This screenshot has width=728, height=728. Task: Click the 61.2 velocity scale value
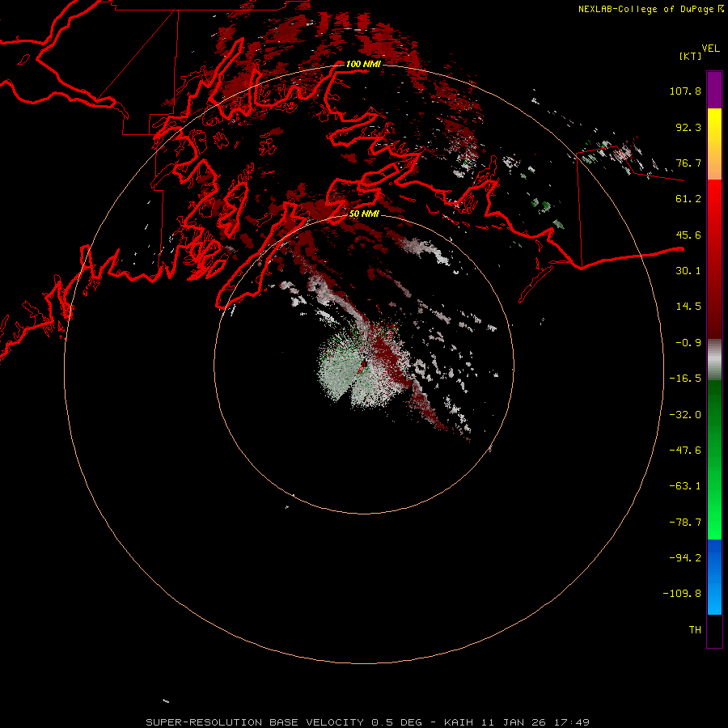688,199
